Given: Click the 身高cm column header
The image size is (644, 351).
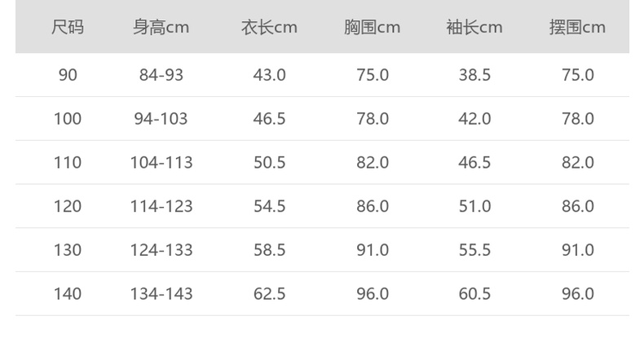Looking at the screenshot, I should click(161, 28).
